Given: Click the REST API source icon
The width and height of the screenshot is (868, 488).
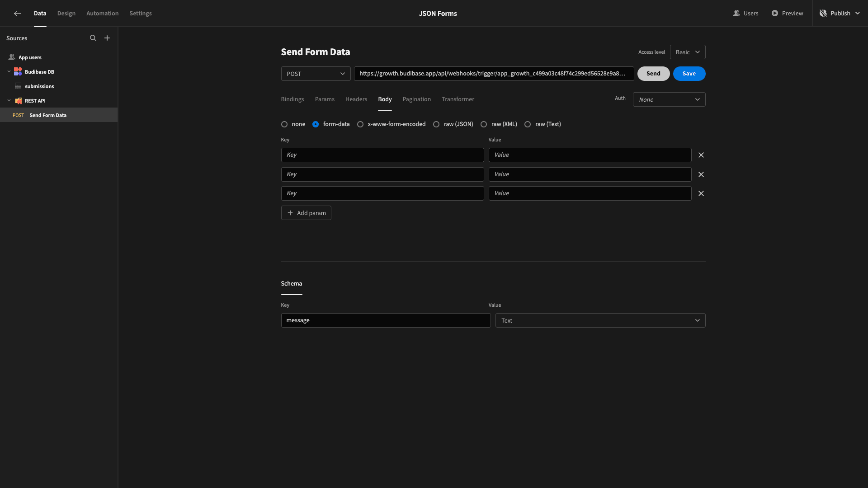Looking at the screenshot, I should pyautogui.click(x=18, y=101).
